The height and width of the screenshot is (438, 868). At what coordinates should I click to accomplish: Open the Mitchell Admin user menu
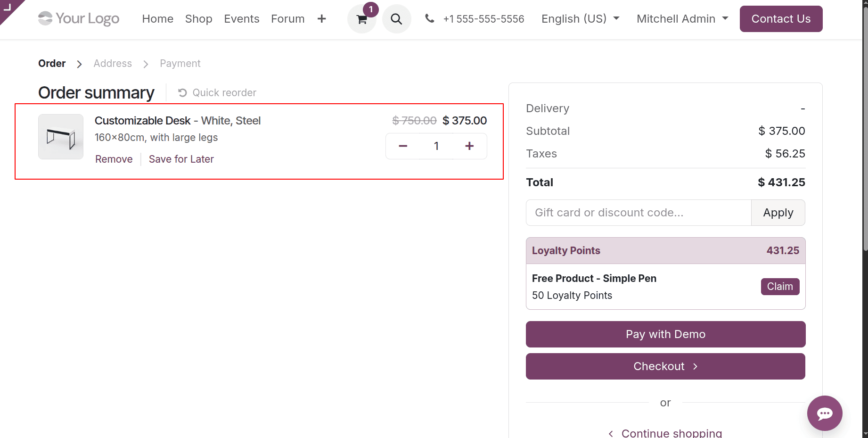click(682, 19)
